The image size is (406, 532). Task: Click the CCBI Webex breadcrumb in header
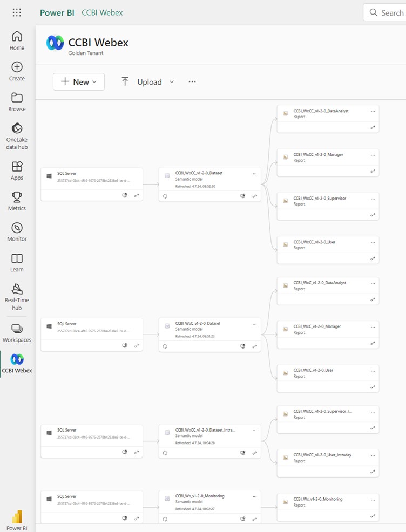(102, 12)
